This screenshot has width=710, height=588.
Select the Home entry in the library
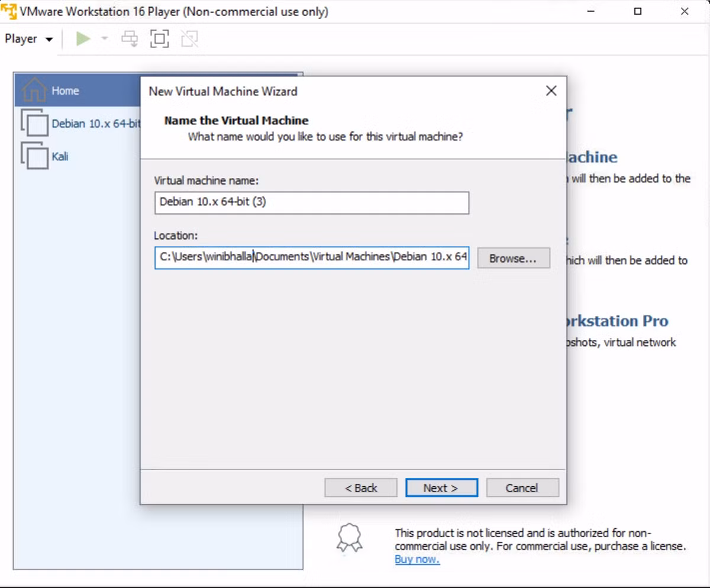pyautogui.click(x=78, y=91)
